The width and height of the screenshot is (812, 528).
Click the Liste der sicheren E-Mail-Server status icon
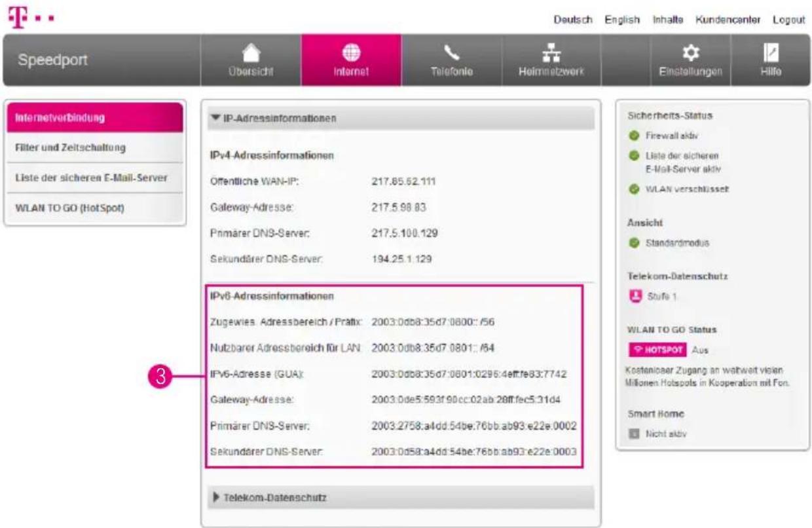pos(633,156)
